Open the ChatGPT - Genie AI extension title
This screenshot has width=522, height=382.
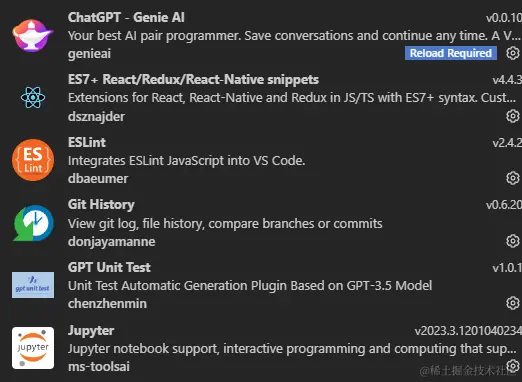click(x=126, y=17)
